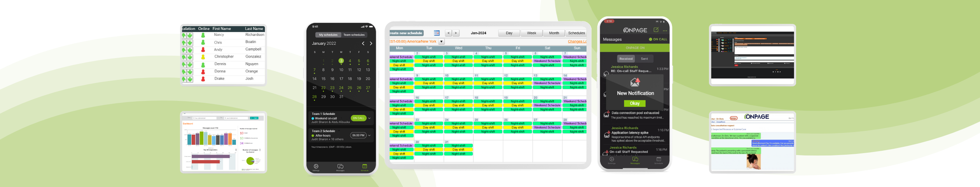This screenshot has height=187, width=980.
Task: Click the red online status icon for Drake
Action: [x=203, y=79]
